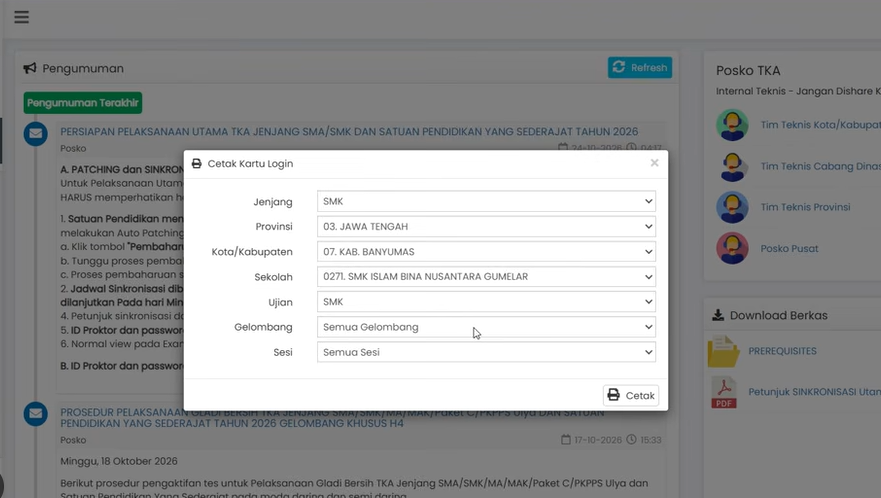The image size is (881, 498).
Task: Open the Jenjang dropdown
Action: point(486,201)
